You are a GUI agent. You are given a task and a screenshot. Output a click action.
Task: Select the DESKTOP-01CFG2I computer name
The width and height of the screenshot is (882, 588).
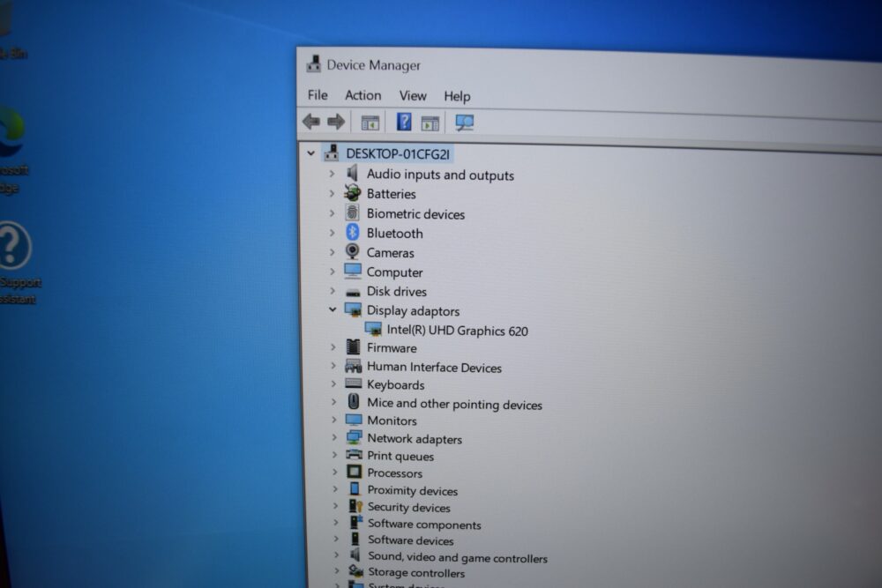tap(398, 154)
